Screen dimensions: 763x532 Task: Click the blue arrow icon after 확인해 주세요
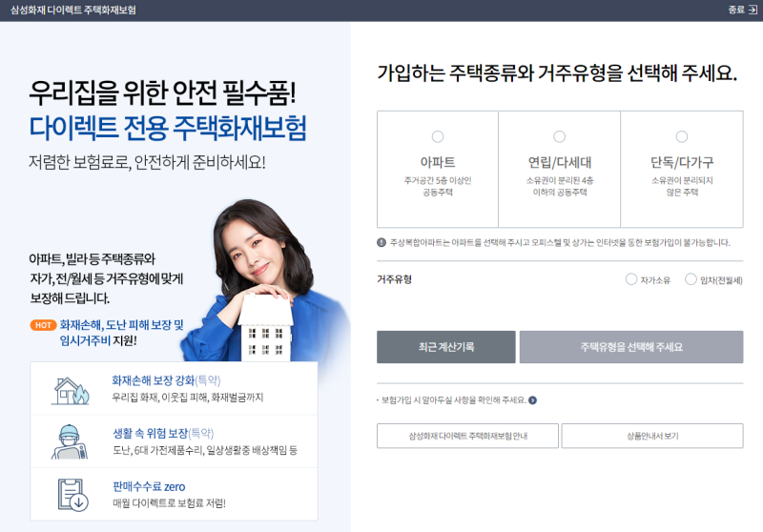click(x=533, y=400)
